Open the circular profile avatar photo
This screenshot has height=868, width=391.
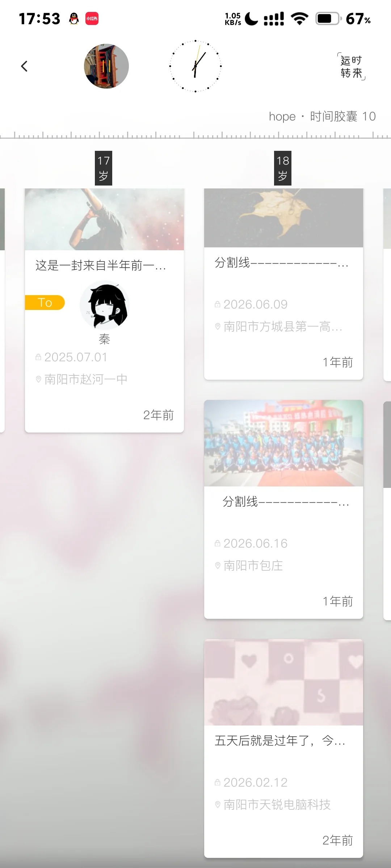coord(106,66)
